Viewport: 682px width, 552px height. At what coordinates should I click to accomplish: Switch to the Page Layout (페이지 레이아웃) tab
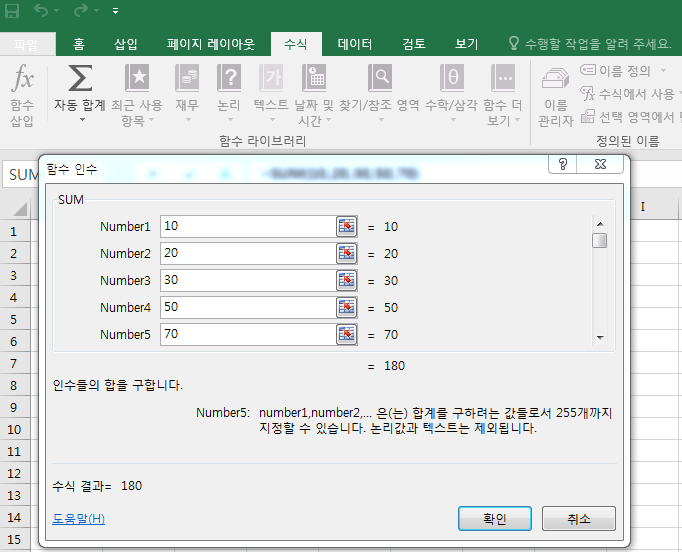(x=211, y=44)
